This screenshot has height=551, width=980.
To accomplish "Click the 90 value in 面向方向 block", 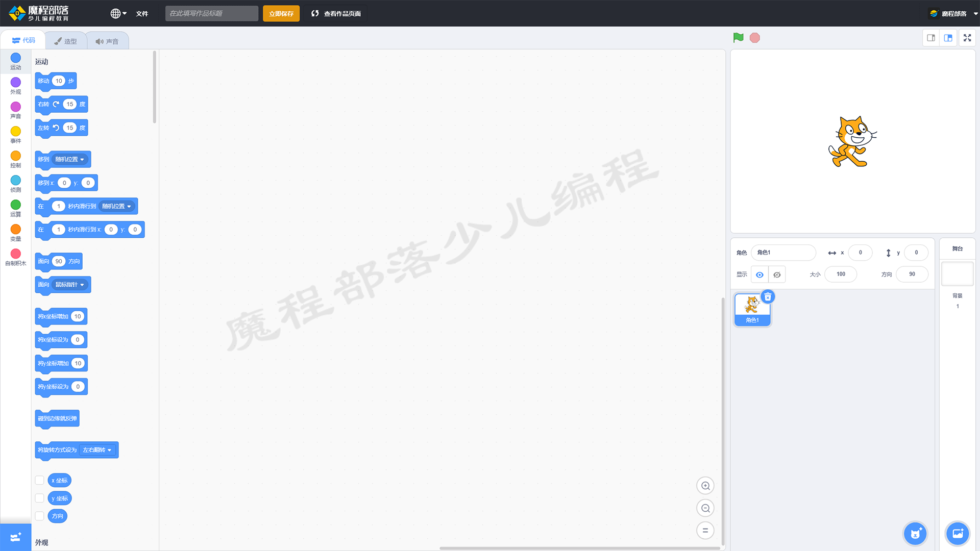I will pos(59,261).
